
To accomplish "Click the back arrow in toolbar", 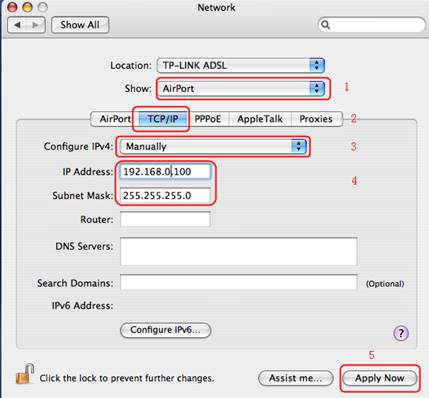I will (17, 25).
